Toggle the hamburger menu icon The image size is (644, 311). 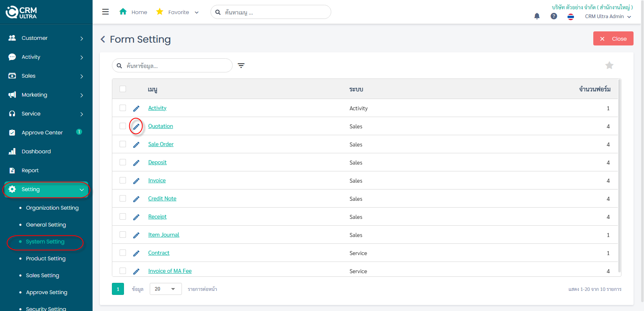click(x=105, y=12)
